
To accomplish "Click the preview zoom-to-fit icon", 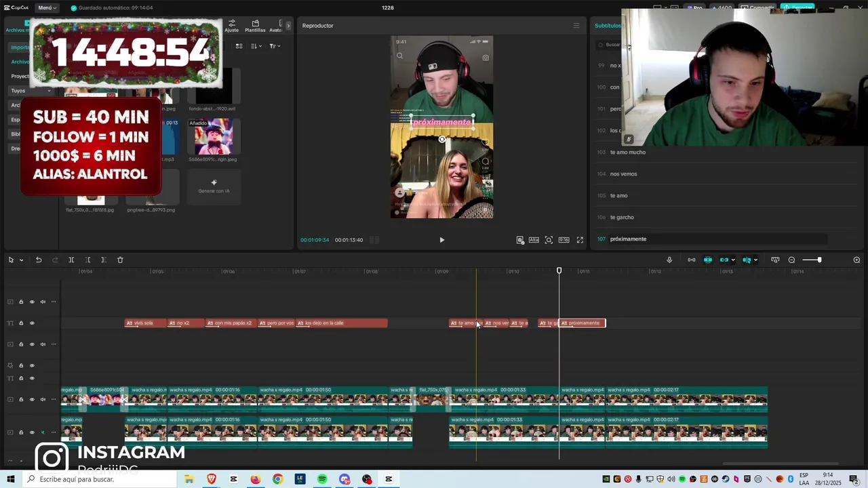I will tap(549, 240).
